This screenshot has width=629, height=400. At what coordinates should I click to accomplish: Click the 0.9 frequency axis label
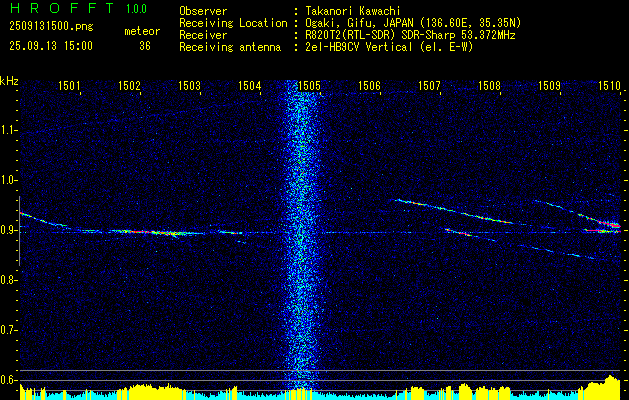coord(7,230)
